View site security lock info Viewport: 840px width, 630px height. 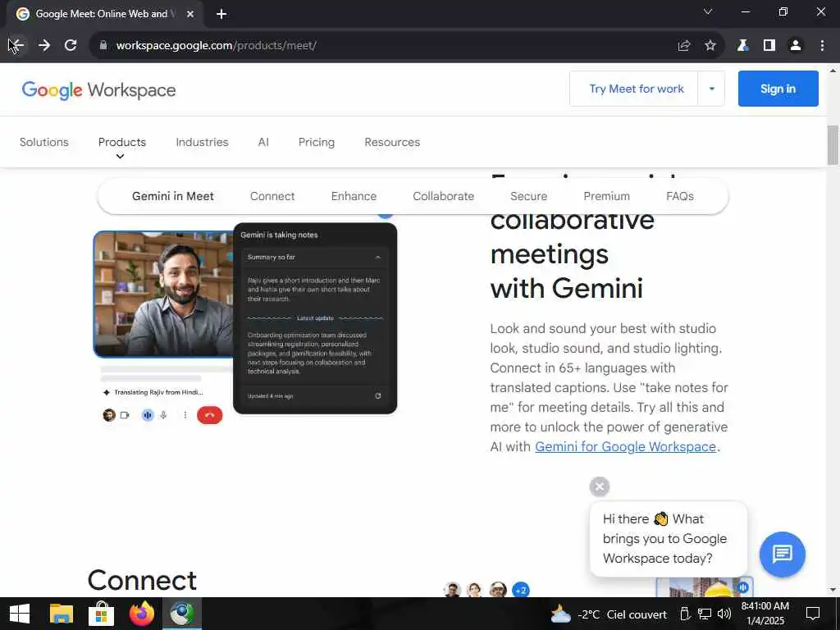(103, 46)
